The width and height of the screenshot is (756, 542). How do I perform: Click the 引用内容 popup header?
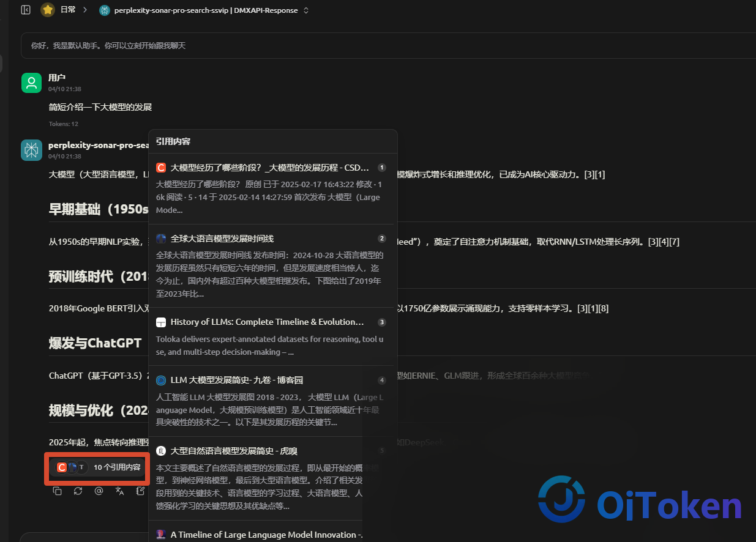pyautogui.click(x=173, y=141)
